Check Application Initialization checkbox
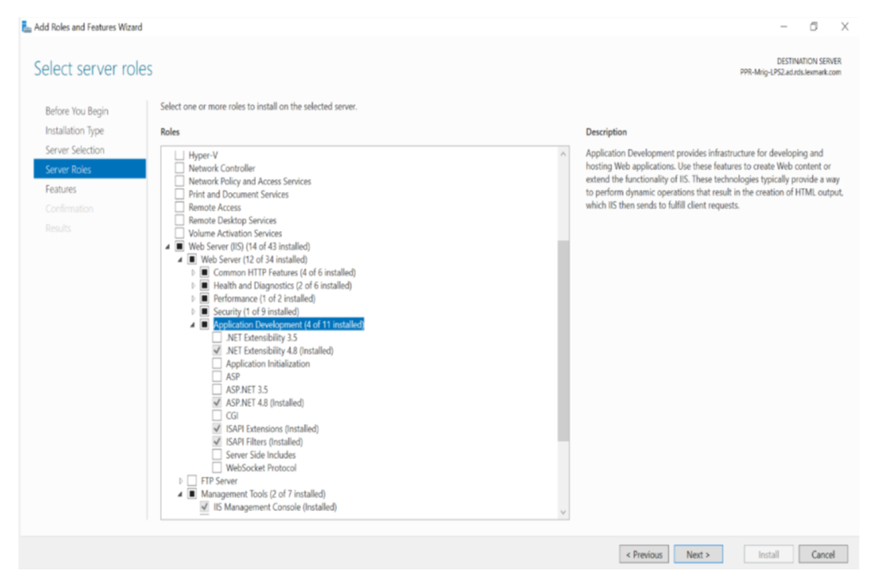876x588 pixels. click(217, 363)
